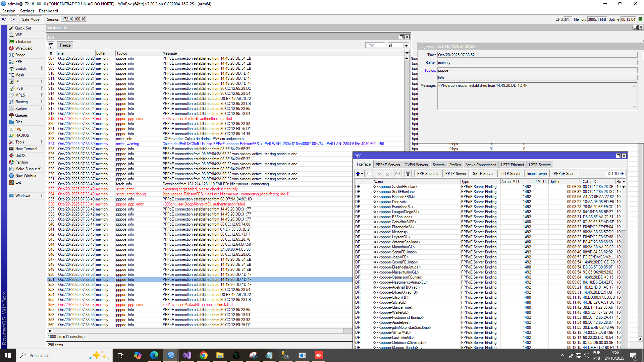Open the log filter funnel icon

pyautogui.click(x=51, y=45)
